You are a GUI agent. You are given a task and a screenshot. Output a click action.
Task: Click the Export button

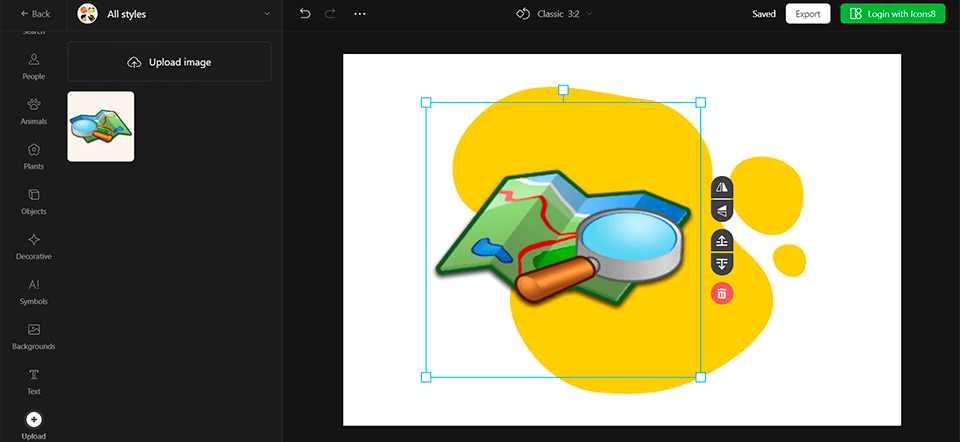[x=808, y=13]
